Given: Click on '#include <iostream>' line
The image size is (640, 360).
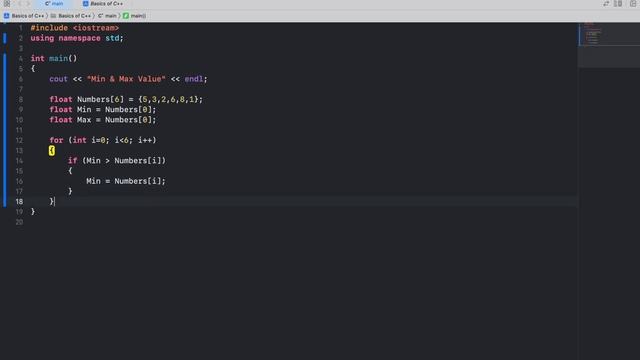Looking at the screenshot, I should [75, 28].
